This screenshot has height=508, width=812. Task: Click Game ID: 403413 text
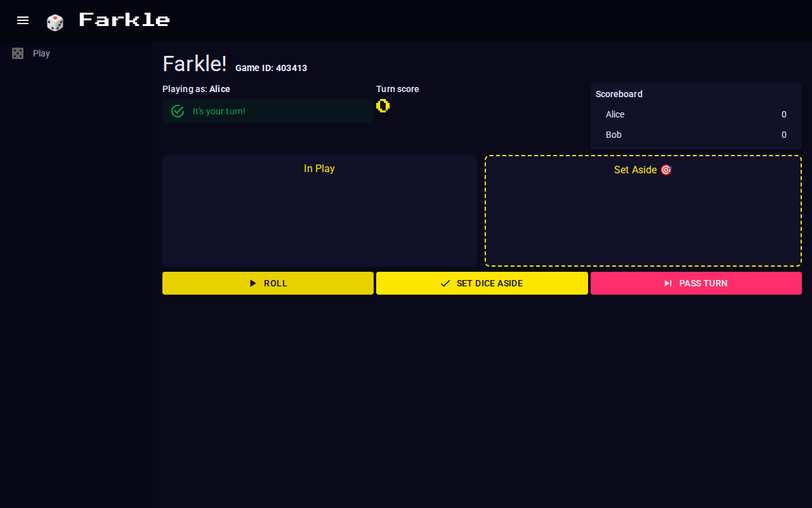(x=271, y=68)
